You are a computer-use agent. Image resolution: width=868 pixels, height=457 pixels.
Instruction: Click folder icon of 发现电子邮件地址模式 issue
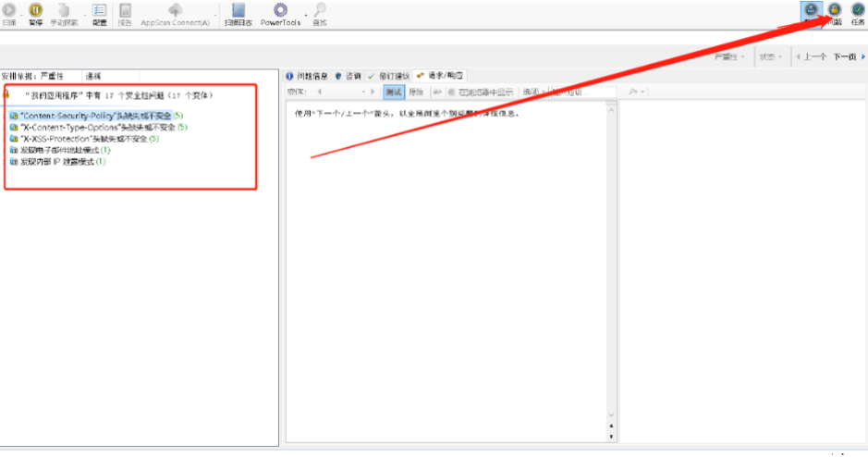coord(14,150)
